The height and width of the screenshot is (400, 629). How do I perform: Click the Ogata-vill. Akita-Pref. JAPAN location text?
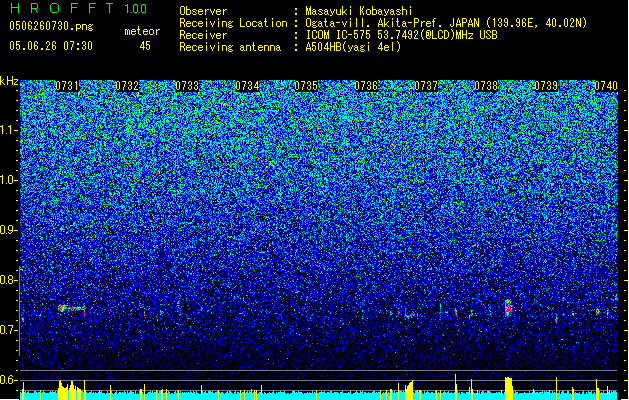pyautogui.click(x=446, y=23)
